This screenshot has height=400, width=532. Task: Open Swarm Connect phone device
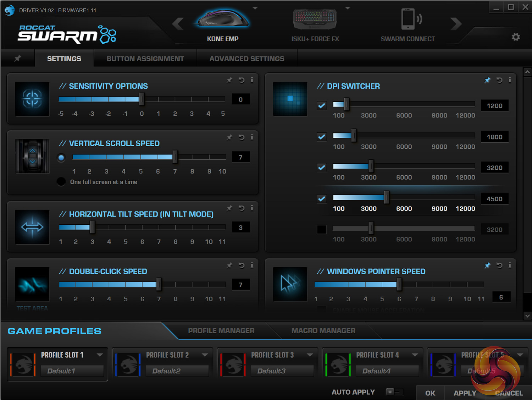(x=408, y=25)
